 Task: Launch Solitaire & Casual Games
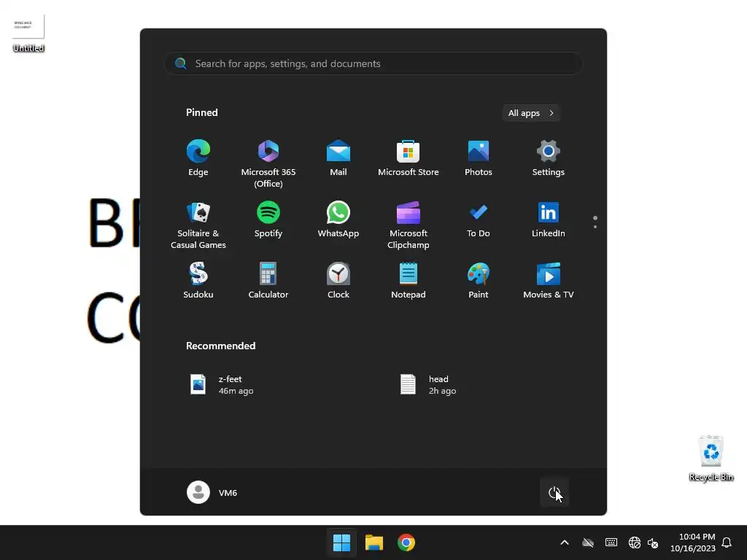(198, 225)
